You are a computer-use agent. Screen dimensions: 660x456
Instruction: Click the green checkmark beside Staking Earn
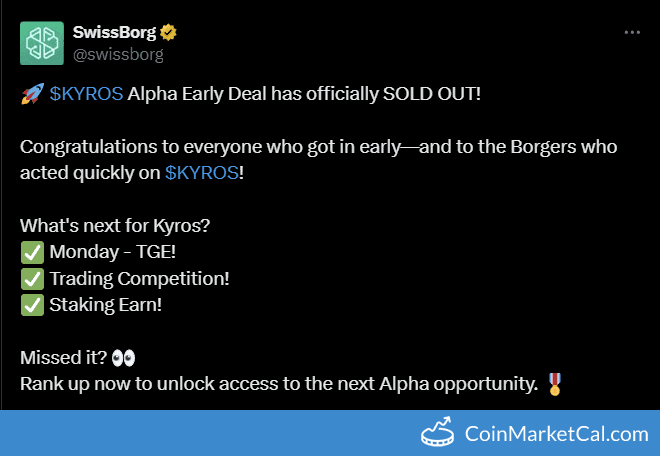[x=30, y=305]
